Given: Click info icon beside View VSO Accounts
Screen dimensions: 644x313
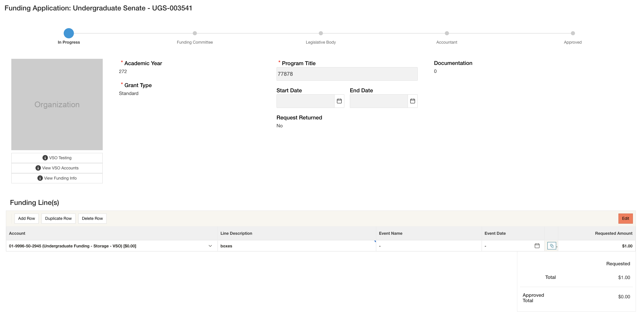Looking at the screenshot, I should 38,168.
